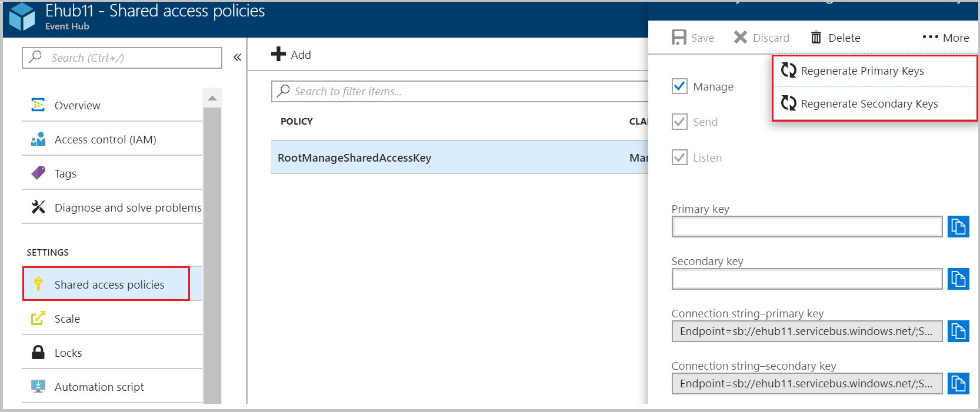
Task: Click the Overview icon in sidebar
Action: pyautogui.click(x=38, y=105)
